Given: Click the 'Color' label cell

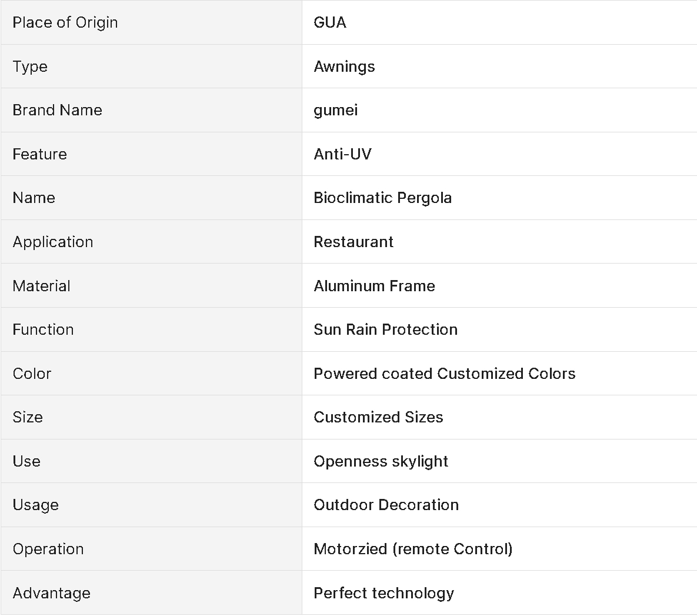Looking at the screenshot, I should pos(32,374).
